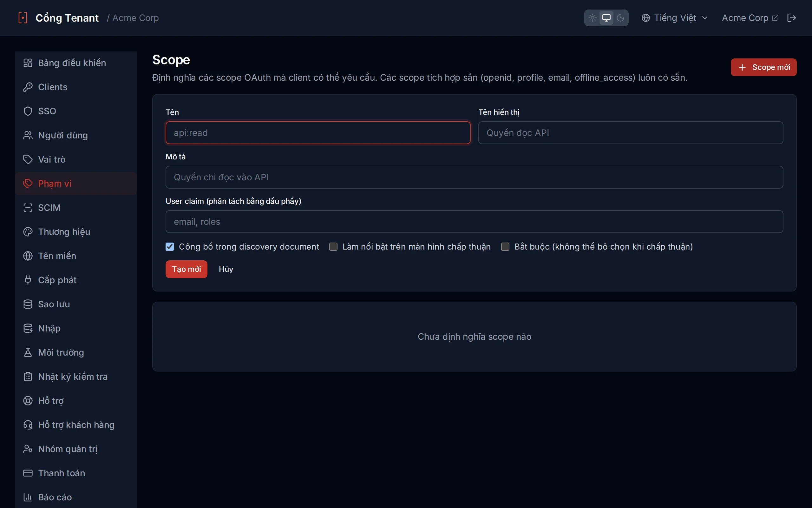Click the SSO shield icon

[x=28, y=111]
